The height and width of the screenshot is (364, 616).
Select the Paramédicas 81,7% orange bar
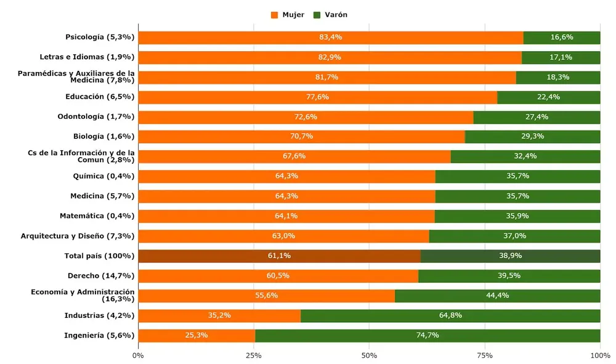click(327, 78)
